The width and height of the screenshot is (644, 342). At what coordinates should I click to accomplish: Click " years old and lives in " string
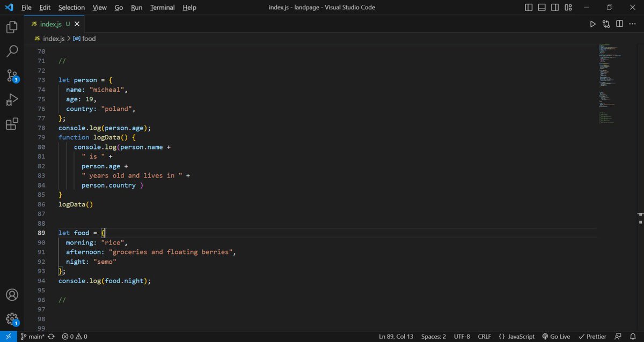point(131,175)
